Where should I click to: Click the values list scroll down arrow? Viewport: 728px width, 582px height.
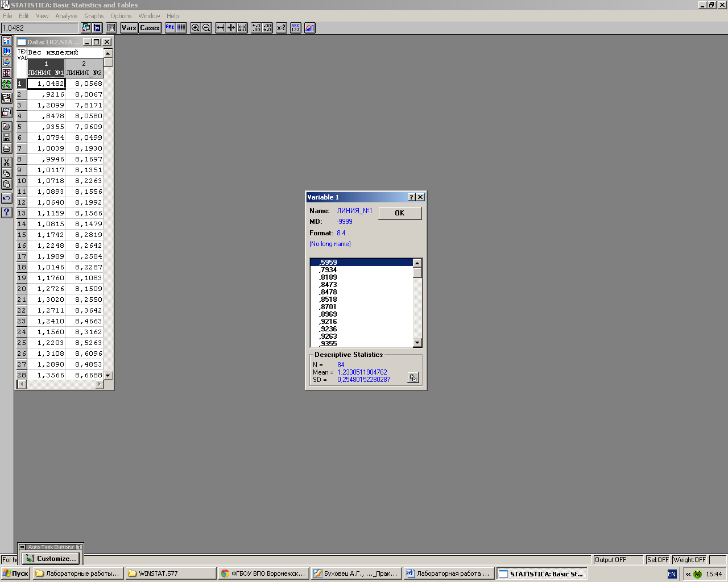417,343
